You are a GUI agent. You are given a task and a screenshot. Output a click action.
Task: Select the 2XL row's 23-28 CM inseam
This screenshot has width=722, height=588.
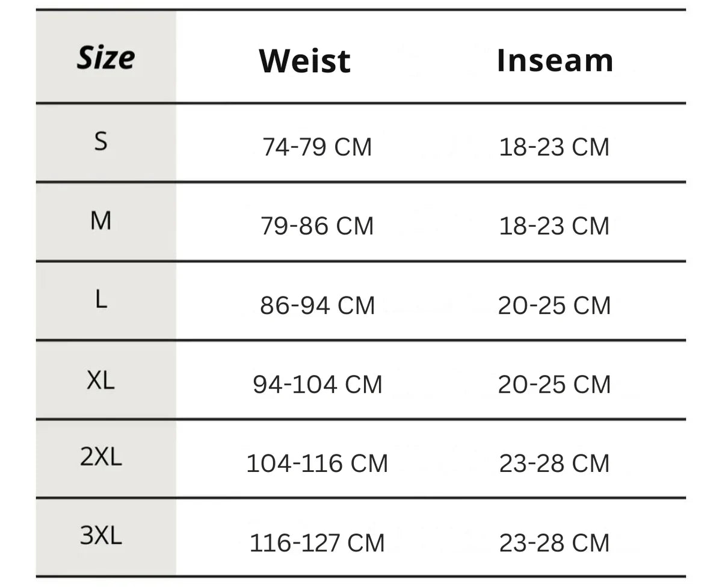click(554, 464)
